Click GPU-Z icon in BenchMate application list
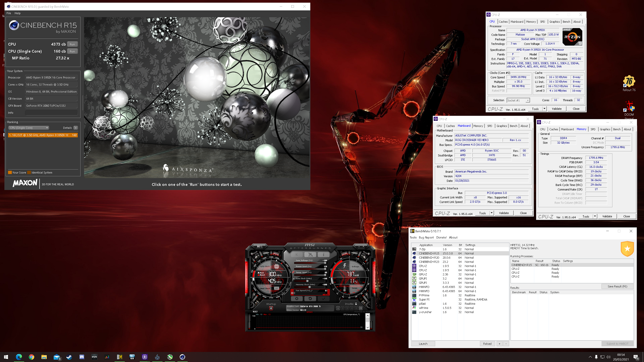The width and height of the screenshot is (644, 362). pyautogui.click(x=414, y=274)
